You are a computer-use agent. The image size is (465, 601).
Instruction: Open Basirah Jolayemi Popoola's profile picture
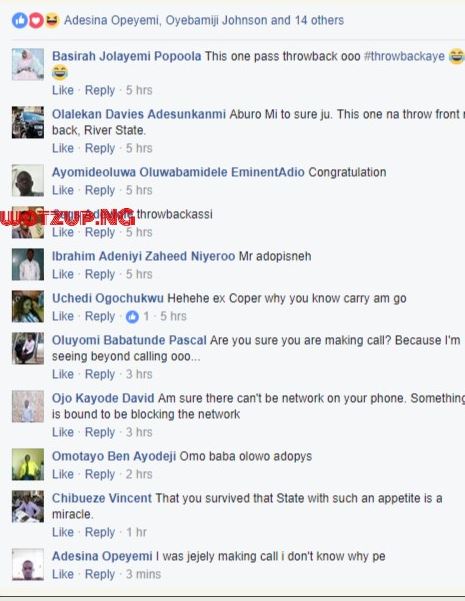[28, 64]
